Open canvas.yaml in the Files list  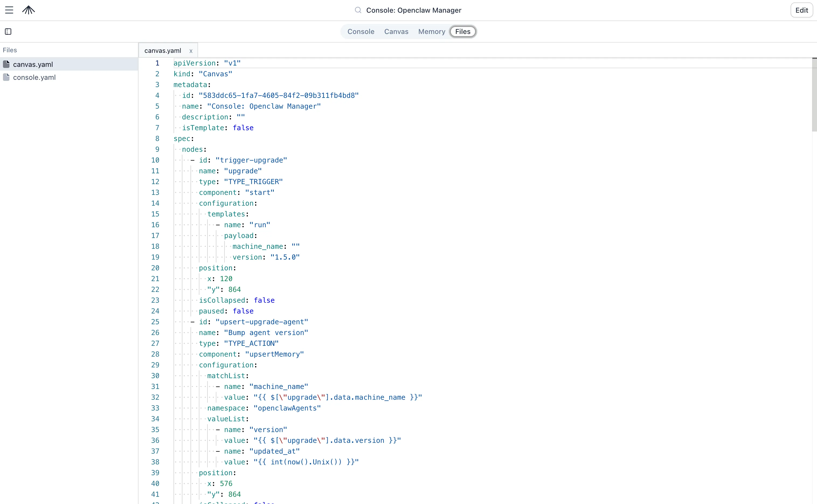[69, 64]
